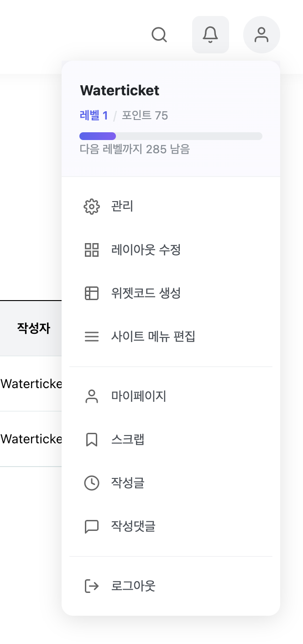
Task: Click the 사이트 메뉴 편집 list icon
Action: [x=92, y=337]
